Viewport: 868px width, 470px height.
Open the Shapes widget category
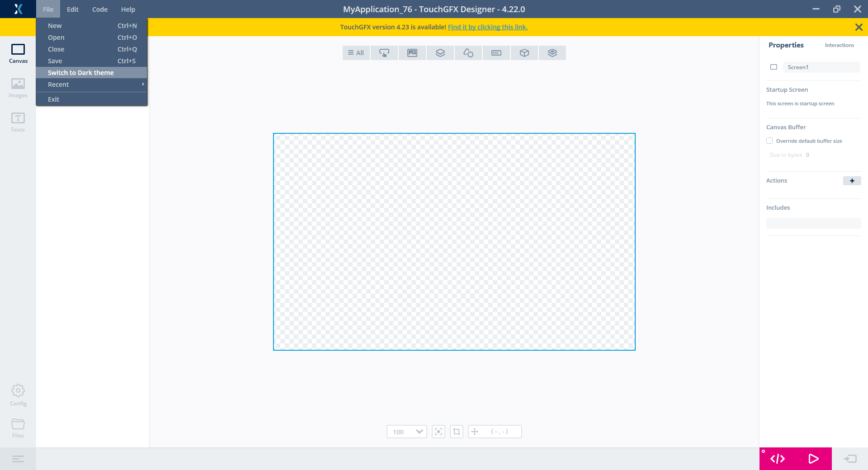468,53
